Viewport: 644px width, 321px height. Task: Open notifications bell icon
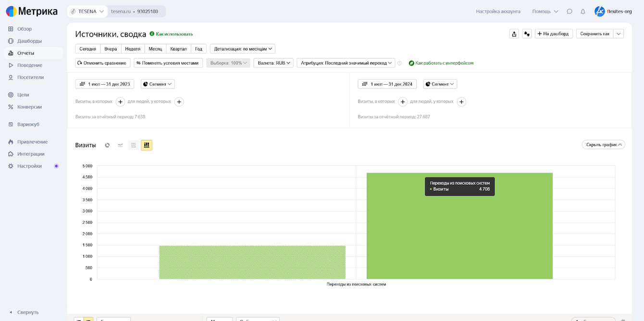click(583, 12)
